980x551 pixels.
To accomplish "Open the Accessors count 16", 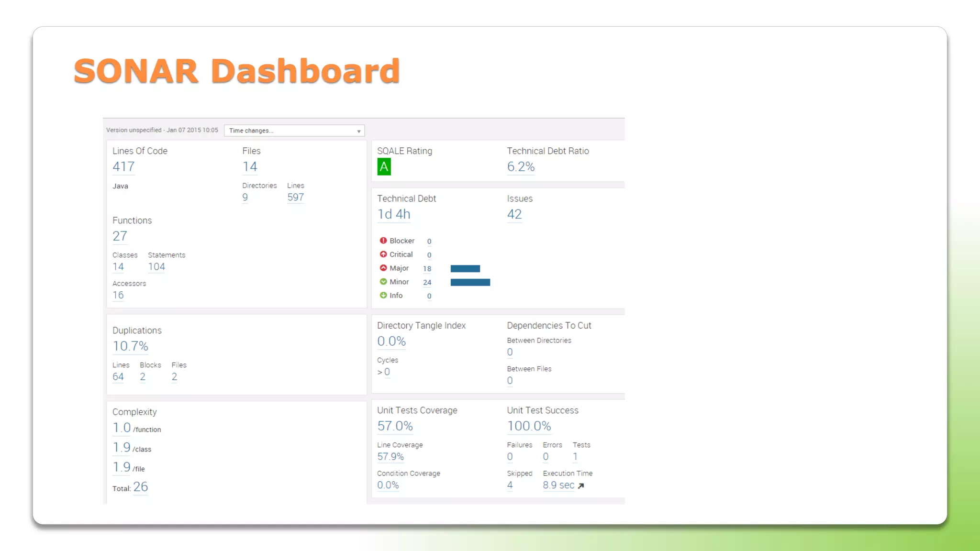I will (x=118, y=295).
